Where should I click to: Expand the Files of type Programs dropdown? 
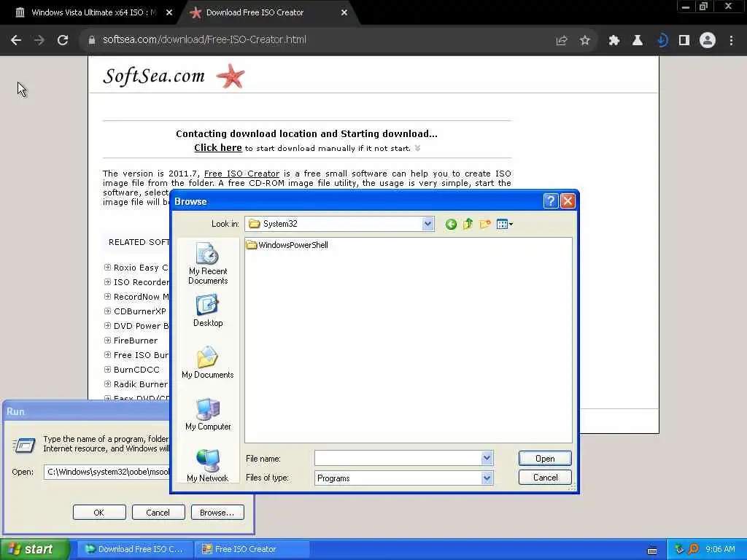click(x=487, y=478)
